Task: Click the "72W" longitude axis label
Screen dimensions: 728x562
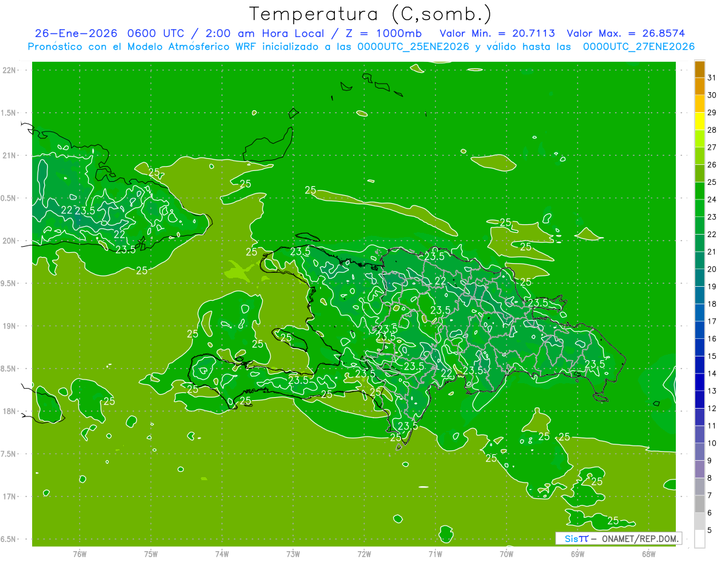Action: coord(364,554)
